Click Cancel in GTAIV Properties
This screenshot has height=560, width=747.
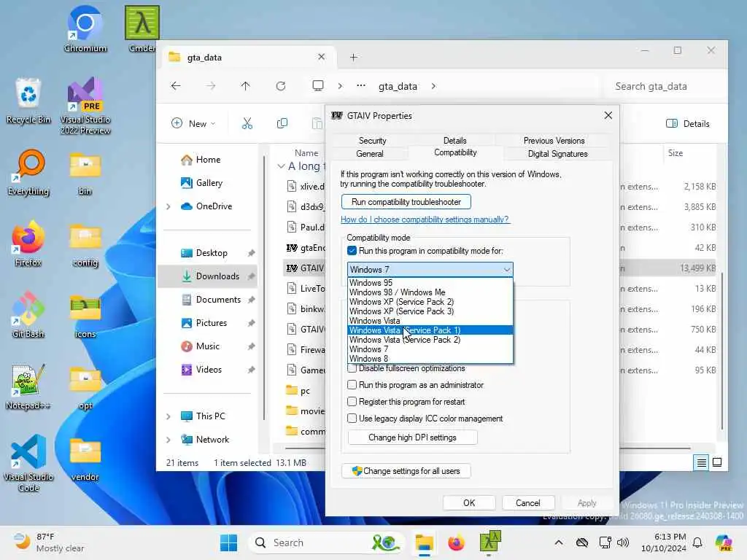(x=528, y=503)
